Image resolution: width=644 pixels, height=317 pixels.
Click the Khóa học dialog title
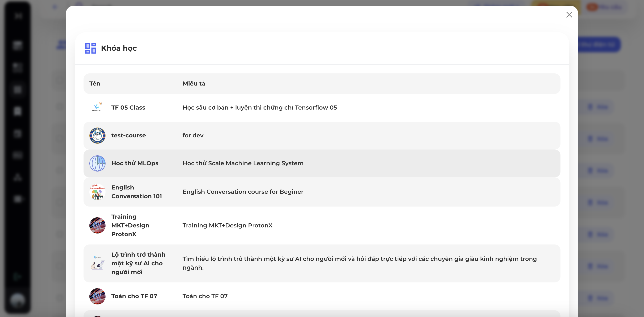(119, 48)
